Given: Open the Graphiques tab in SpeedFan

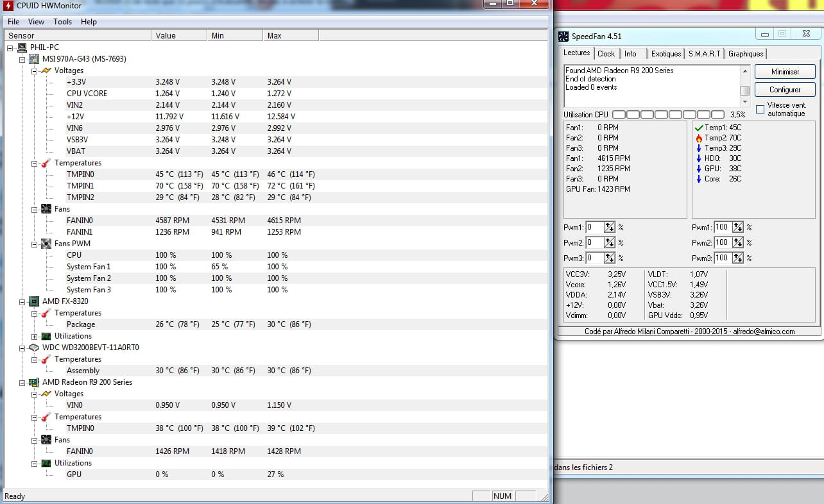Looking at the screenshot, I should (x=746, y=54).
